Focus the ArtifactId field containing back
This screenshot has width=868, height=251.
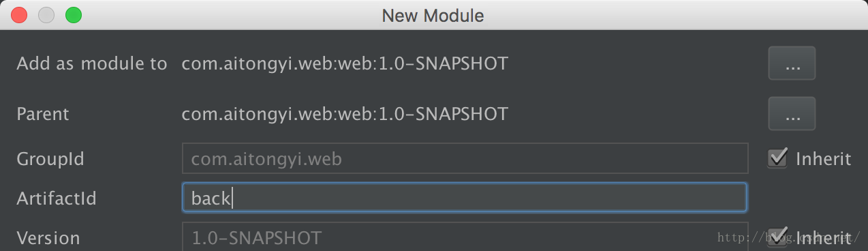(465, 198)
